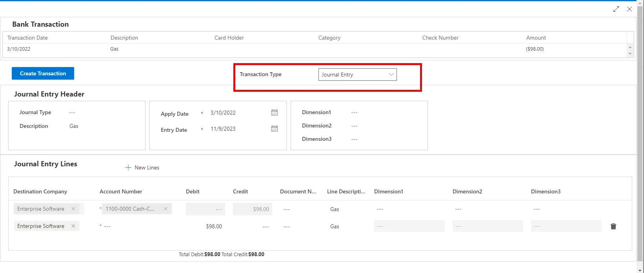This screenshot has height=273, width=644.
Task: Remove Enterprise Software from second line company
Action: click(73, 226)
